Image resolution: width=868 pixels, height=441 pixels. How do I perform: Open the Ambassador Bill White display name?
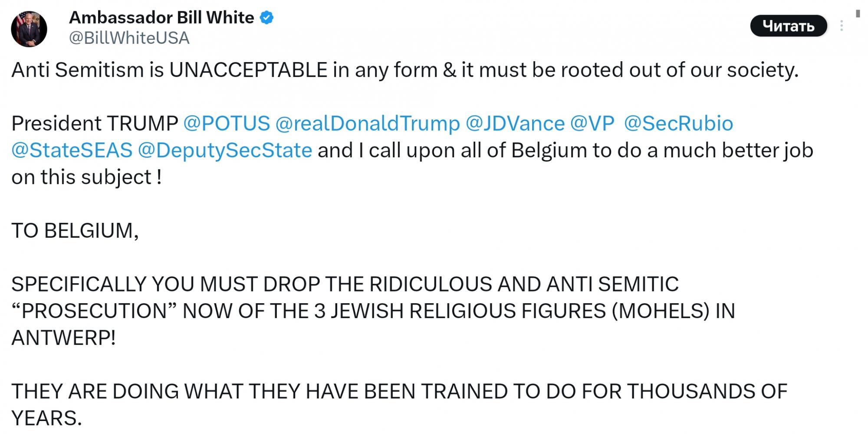click(x=161, y=18)
